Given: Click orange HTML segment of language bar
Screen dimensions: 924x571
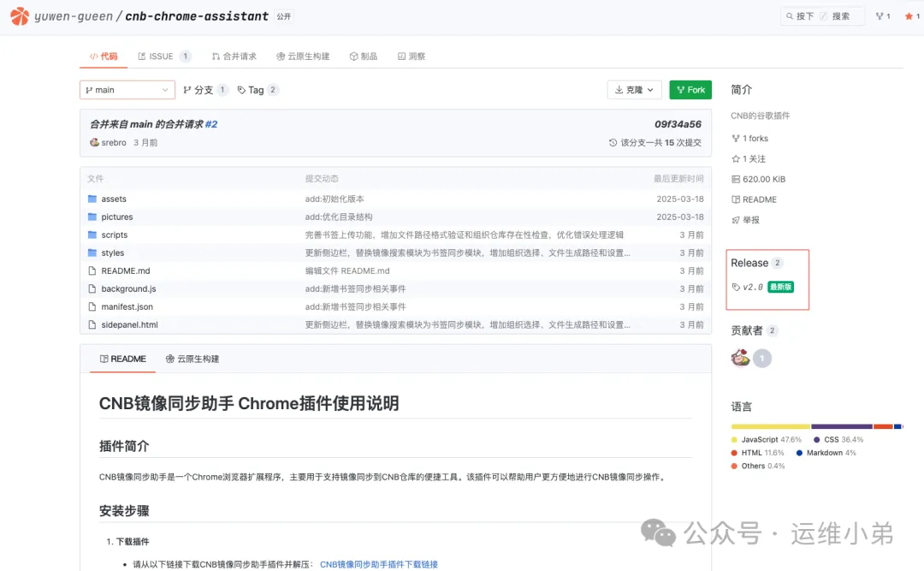Looking at the screenshot, I should pos(883,425).
